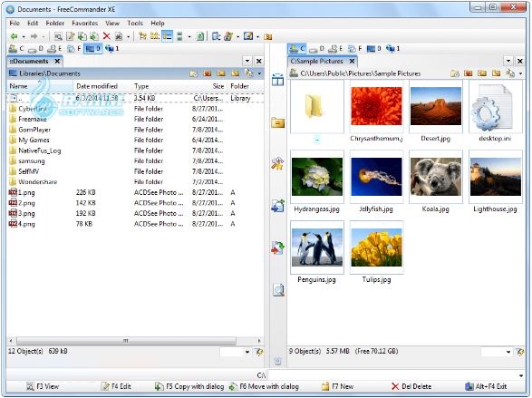Select drive F in left panel
Screen dimensions: 532x398
click(x=74, y=49)
